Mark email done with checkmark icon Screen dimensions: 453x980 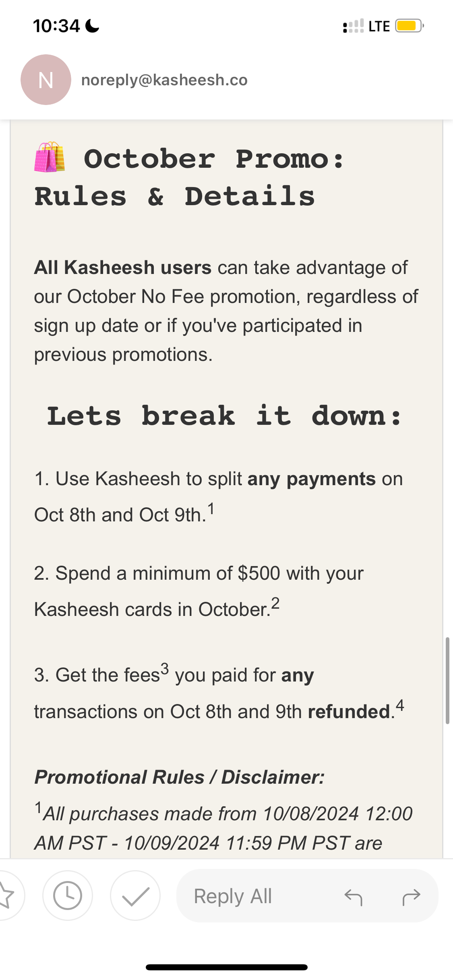(x=135, y=896)
